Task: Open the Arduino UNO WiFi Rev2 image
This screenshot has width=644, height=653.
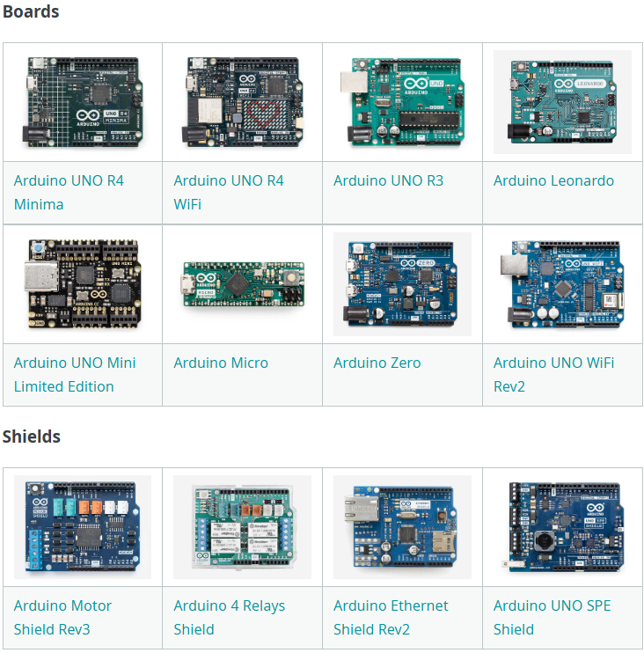Action: (562, 284)
